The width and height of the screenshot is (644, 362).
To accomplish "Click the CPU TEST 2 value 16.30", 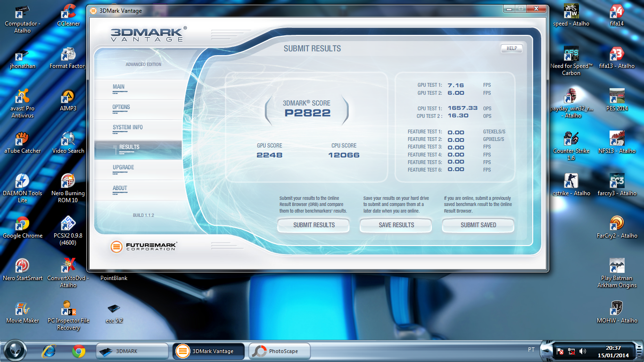I will pos(458,116).
